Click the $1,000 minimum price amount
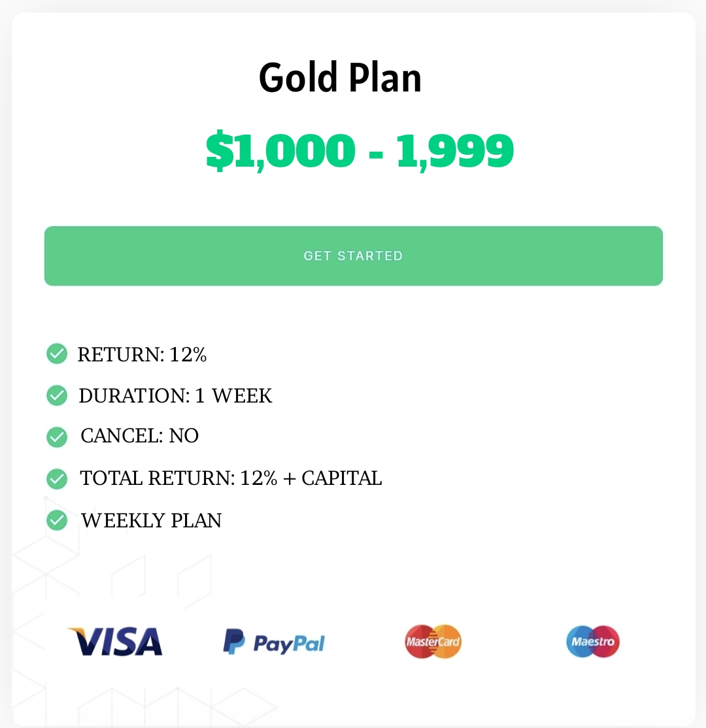Viewport: 706px width, 728px height. tap(280, 151)
